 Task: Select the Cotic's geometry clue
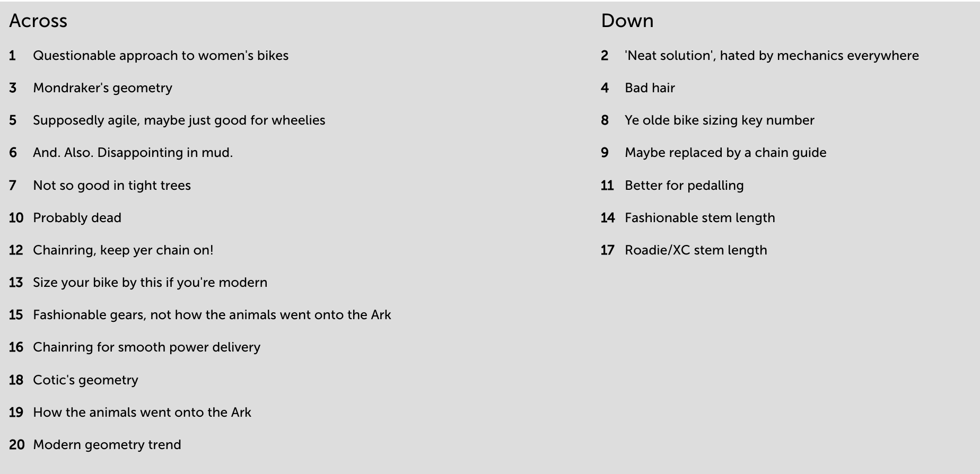[x=85, y=380]
